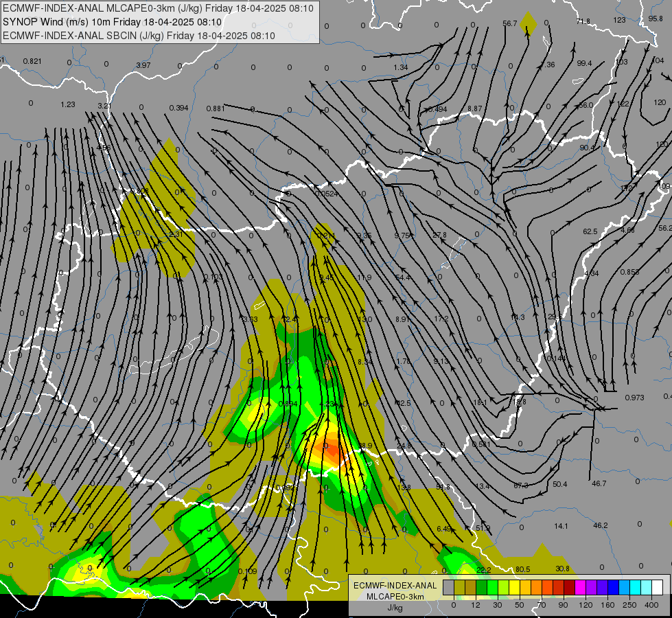Select the map value 71.8
Screen dimensions: 672x618
[x=583, y=21]
